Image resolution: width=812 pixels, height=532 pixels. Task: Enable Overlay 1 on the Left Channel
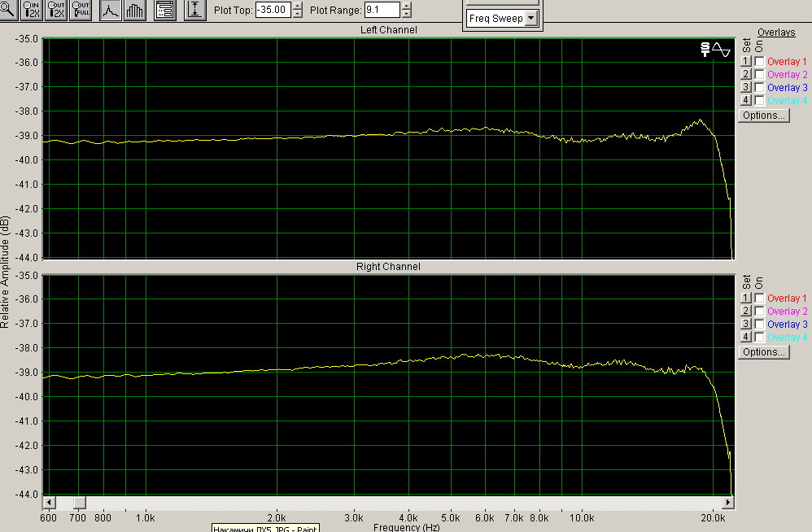(x=759, y=62)
